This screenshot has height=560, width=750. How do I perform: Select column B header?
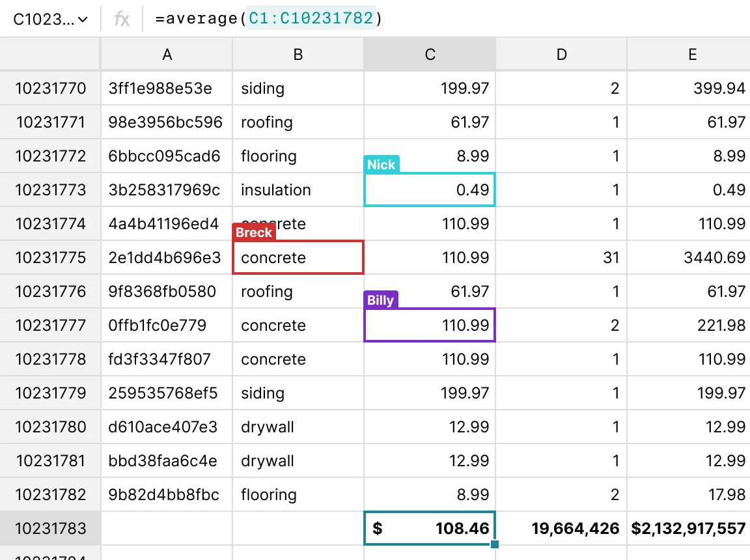298,55
